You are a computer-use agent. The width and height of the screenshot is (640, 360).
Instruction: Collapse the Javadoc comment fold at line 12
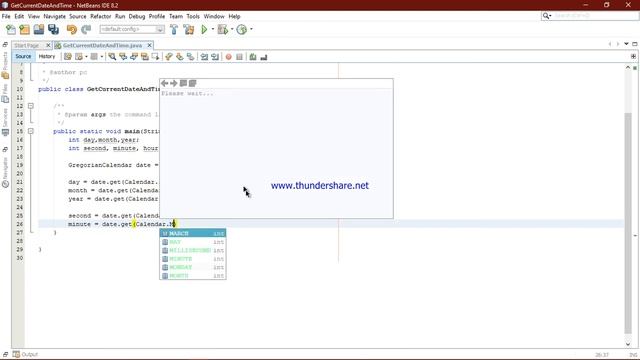point(31,106)
